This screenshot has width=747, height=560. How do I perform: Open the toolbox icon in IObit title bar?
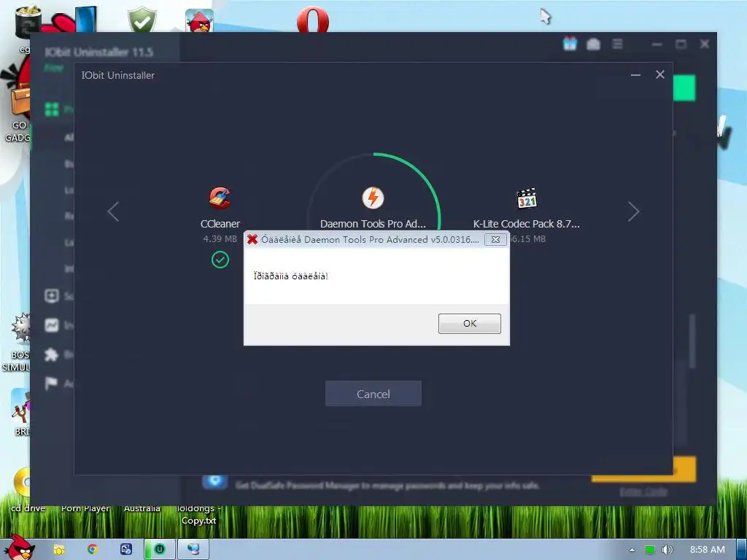593,44
